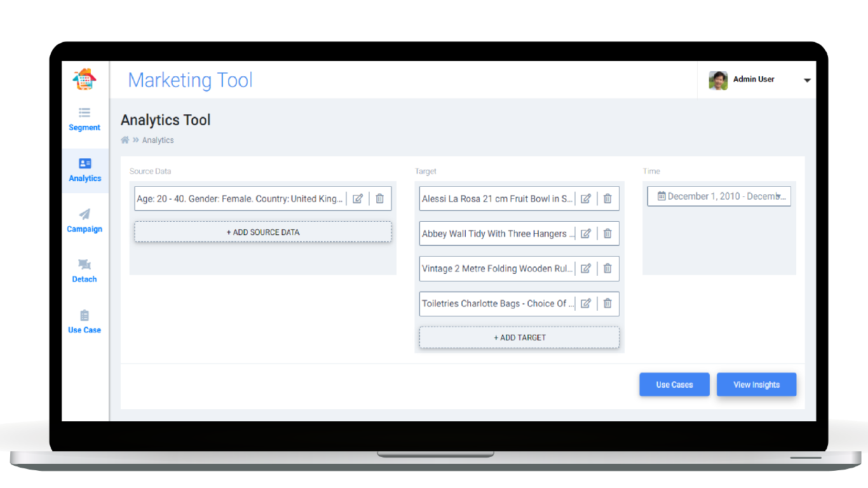
Task: Click the Analytics Tool page heading
Action: [x=166, y=120]
